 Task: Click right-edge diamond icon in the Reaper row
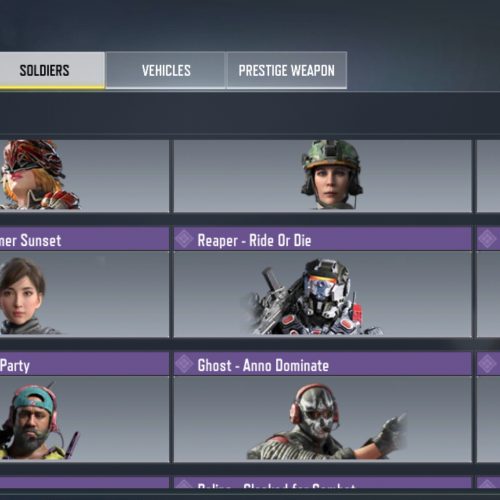click(x=487, y=239)
